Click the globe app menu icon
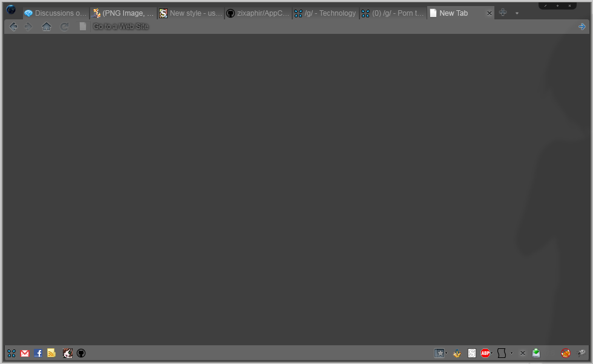Viewport: 593px width, 364px height. 11,10
